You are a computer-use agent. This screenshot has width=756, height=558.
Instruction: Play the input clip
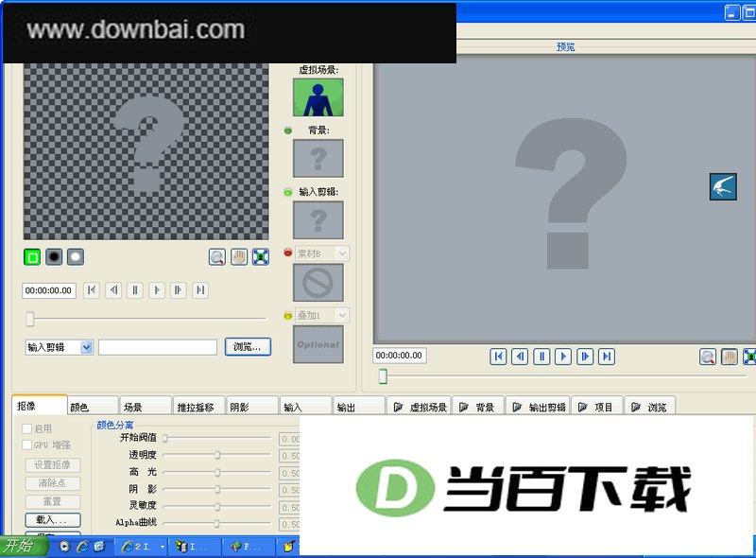pyautogui.click(x=157, y=290)
